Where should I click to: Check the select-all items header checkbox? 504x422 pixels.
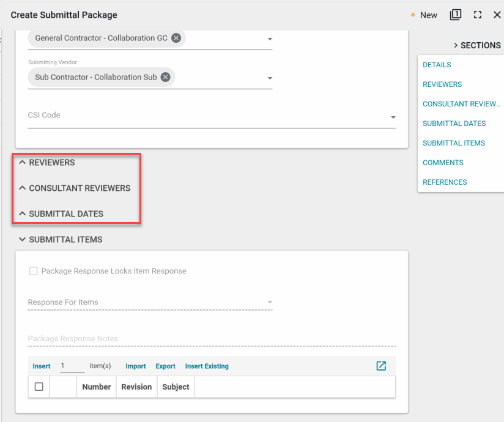[39, 387]
